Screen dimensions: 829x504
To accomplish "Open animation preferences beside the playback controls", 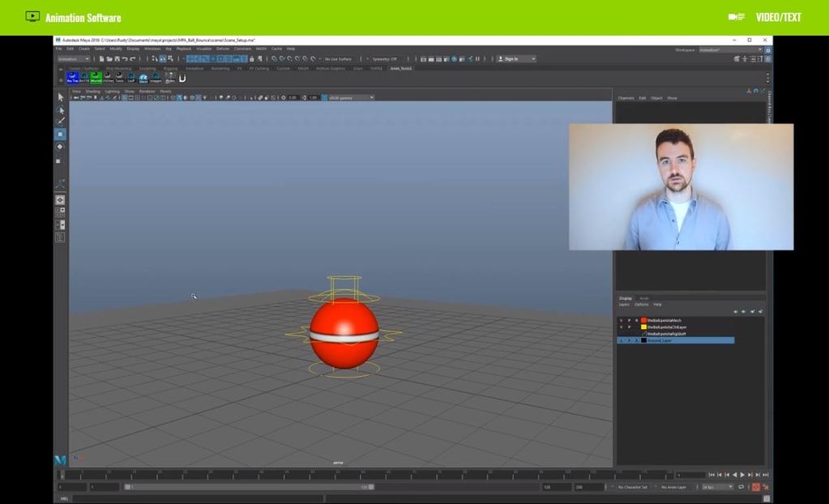I will click(765, 487).
